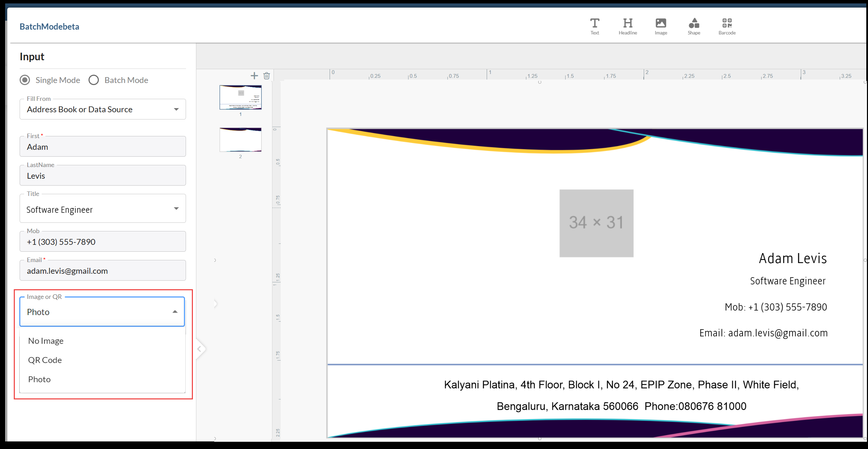The width and height of the screenshot is (868, 449).
Task: Select the Single Mode radio button
Action: (25, 80)
